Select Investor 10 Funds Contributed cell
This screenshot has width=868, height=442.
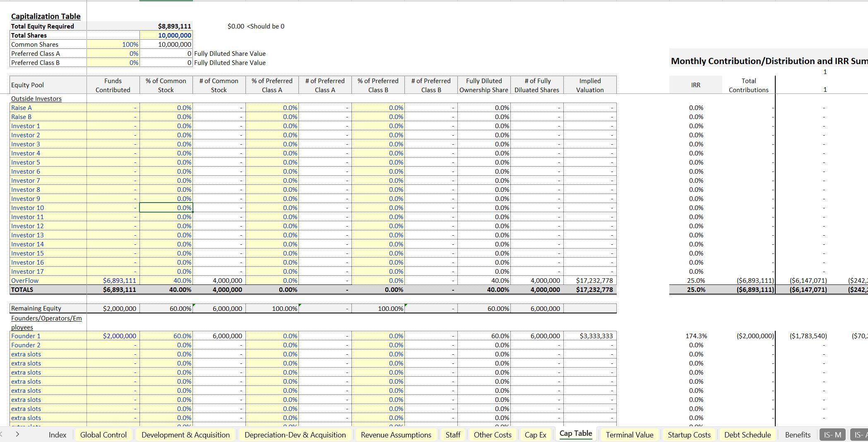[x=113, y=208]
